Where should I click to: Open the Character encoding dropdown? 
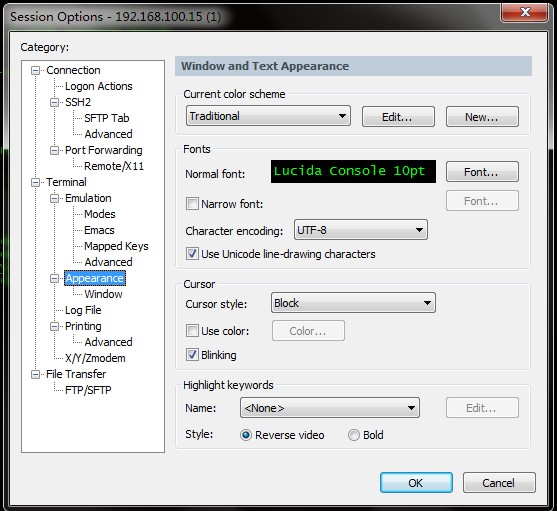coord(361,230)
